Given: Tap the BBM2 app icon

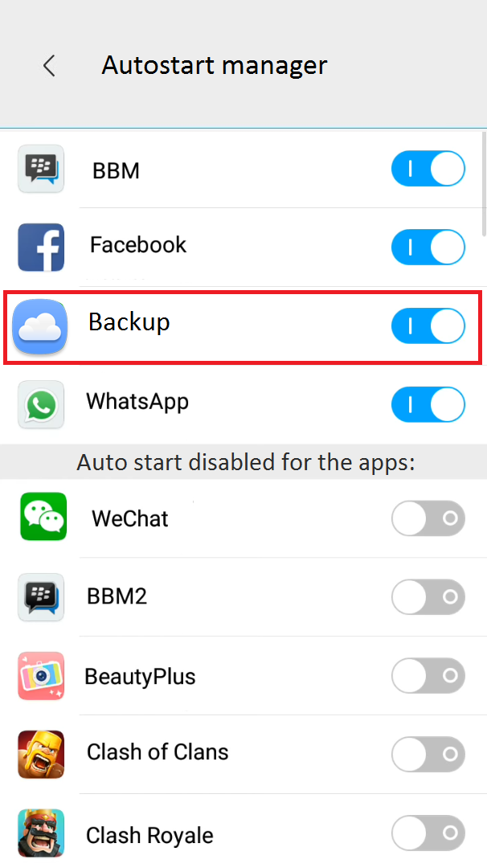Looking at the screenshot, I should [x=41, y=596].
